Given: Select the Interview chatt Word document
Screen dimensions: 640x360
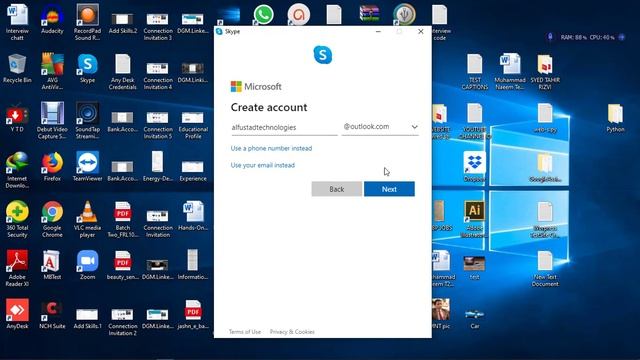Looking at the screenshot, I should [17, 22].
